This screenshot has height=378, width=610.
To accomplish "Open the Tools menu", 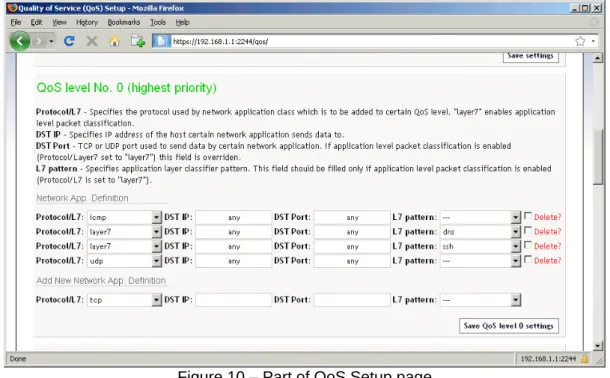I will 158,22.
